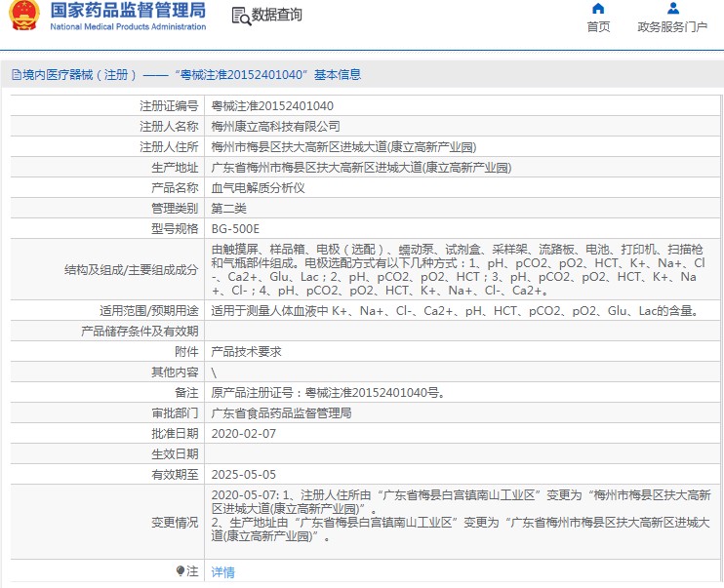Click the expiry date 2025-05-05

coord(244,474)
